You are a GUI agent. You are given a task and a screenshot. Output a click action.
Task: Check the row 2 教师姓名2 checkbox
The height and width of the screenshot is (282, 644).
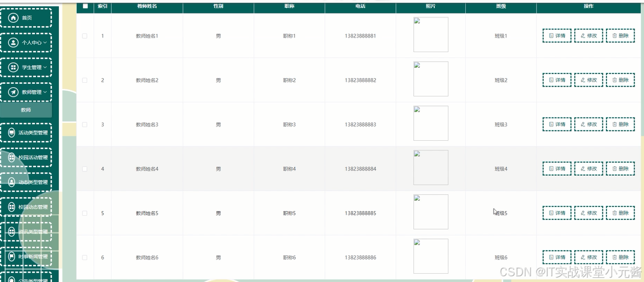tap(85, 80)
